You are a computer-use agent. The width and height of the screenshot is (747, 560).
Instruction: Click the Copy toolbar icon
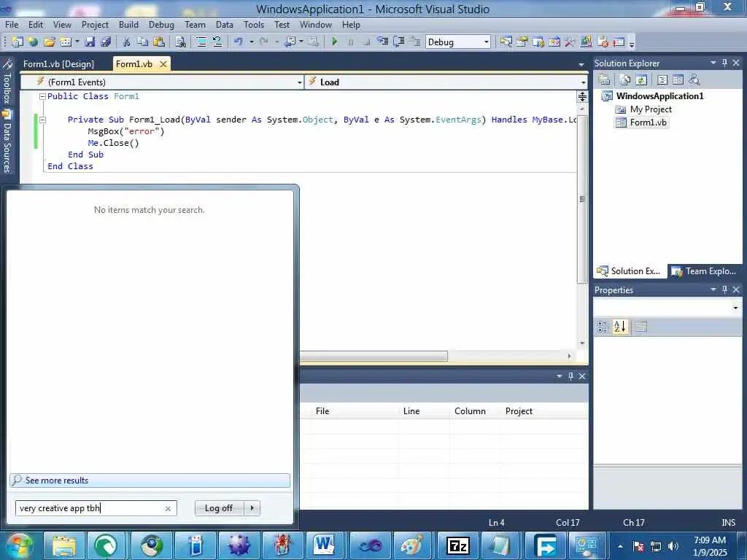point(142,42)
